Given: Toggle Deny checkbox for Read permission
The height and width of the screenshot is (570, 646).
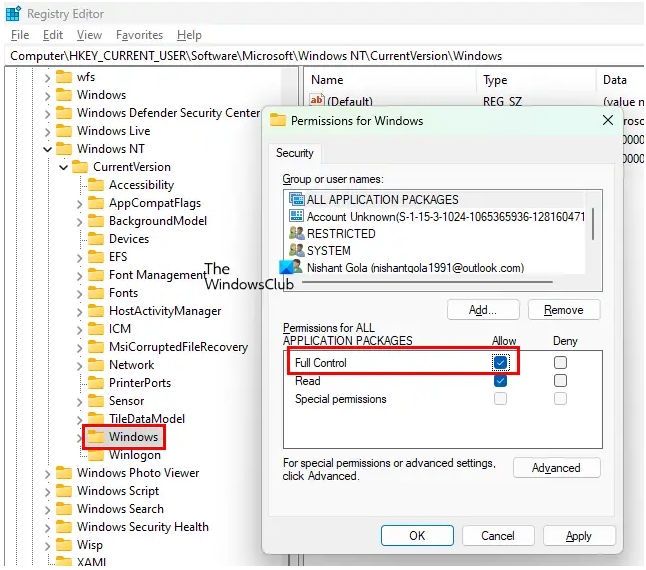Looking at the screenshot, I should (x=560, y=381).
